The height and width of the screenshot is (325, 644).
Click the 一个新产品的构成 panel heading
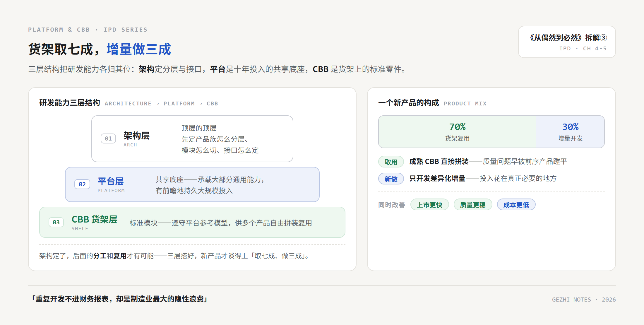(409, 103)
